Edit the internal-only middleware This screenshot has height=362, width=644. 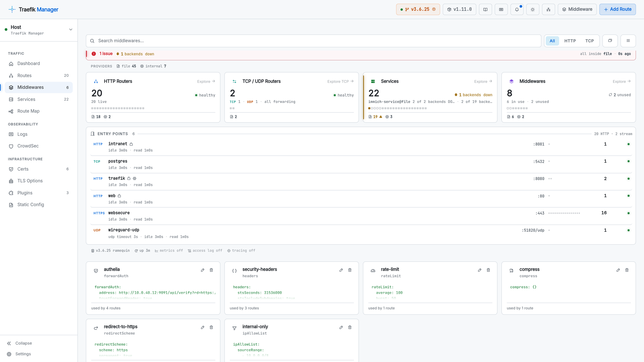pyautogui.click(x=341, y=327)
